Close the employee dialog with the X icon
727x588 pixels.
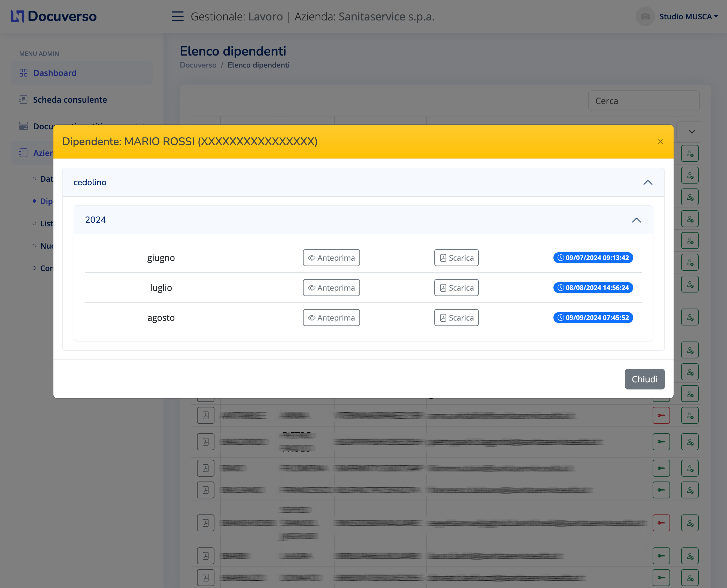click(660, 142)
